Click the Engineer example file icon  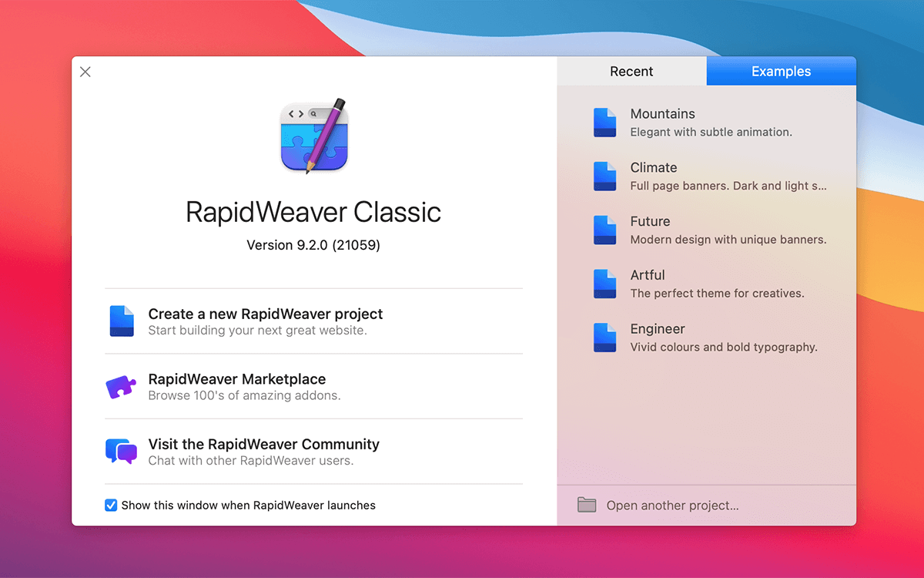(x=604, y=338)
